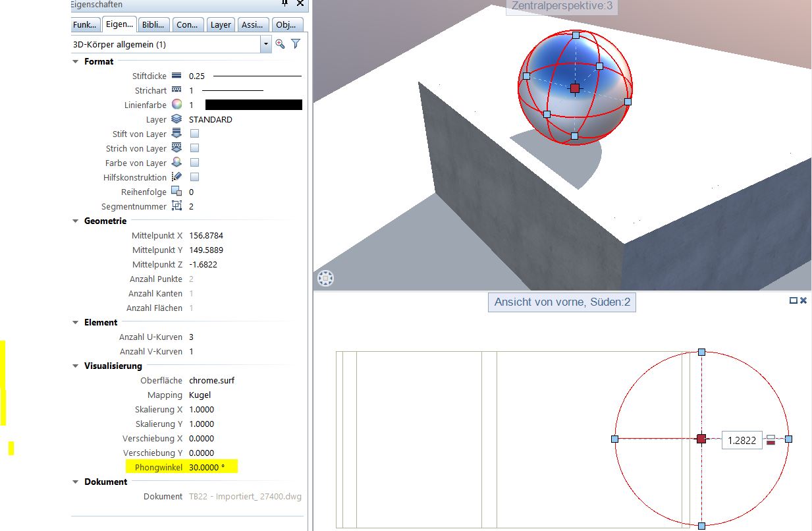Click the Linienfarbe color wheel icon
The image size is (812, 531).
click(176, 105)
